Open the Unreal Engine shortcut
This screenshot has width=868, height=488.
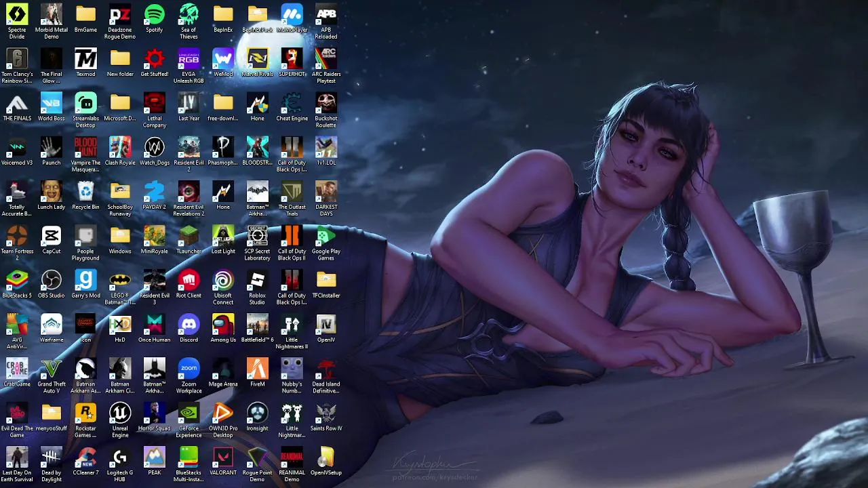120,413
